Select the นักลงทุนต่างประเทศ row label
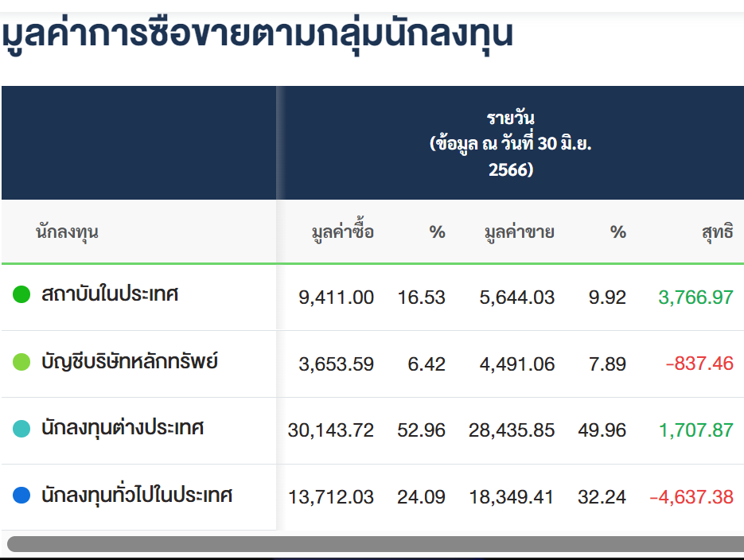 click(x=123, y=428)
